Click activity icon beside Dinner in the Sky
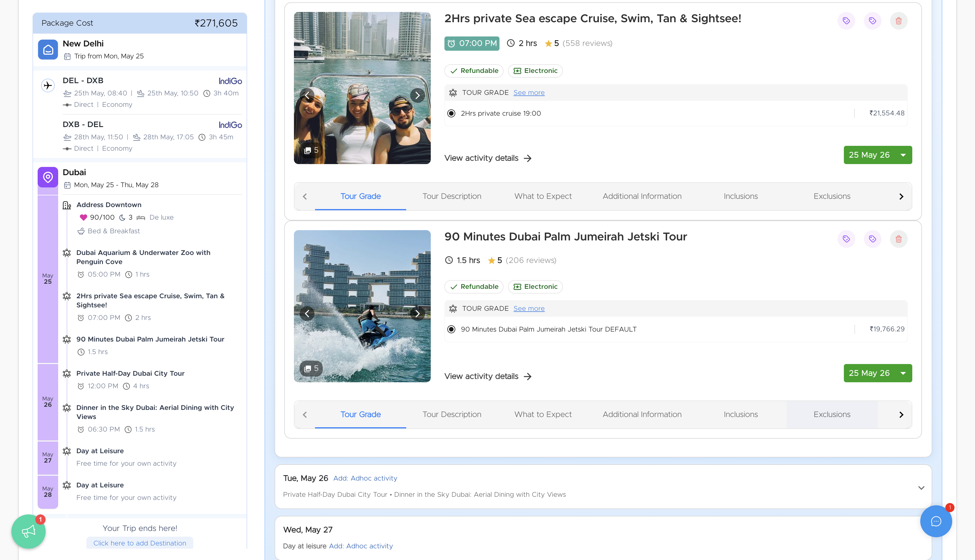Viewport: 975px width, 560px height. [x=67, y=408]
